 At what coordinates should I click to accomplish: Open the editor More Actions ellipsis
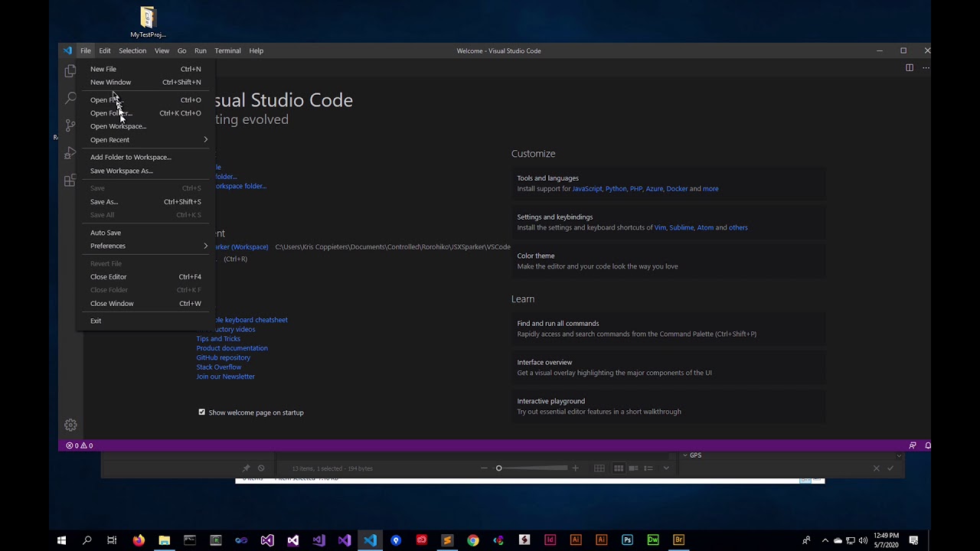926,67
